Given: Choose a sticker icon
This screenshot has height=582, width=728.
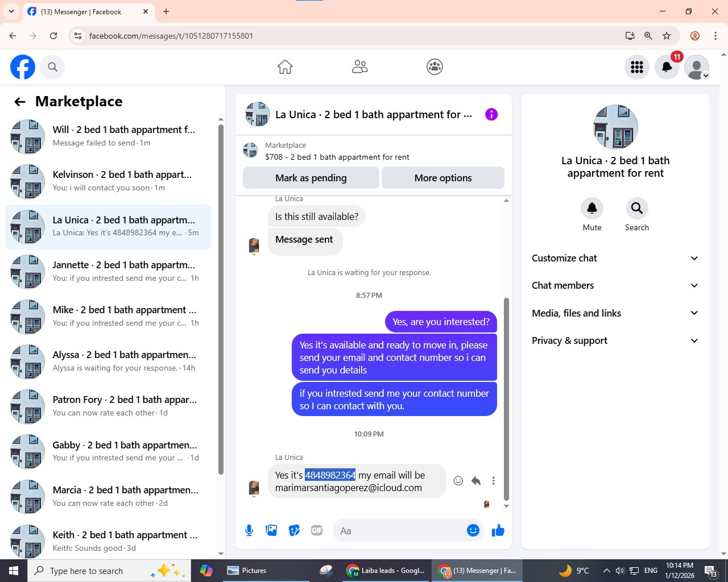Looking at the screenshot, I should (295, 530).
